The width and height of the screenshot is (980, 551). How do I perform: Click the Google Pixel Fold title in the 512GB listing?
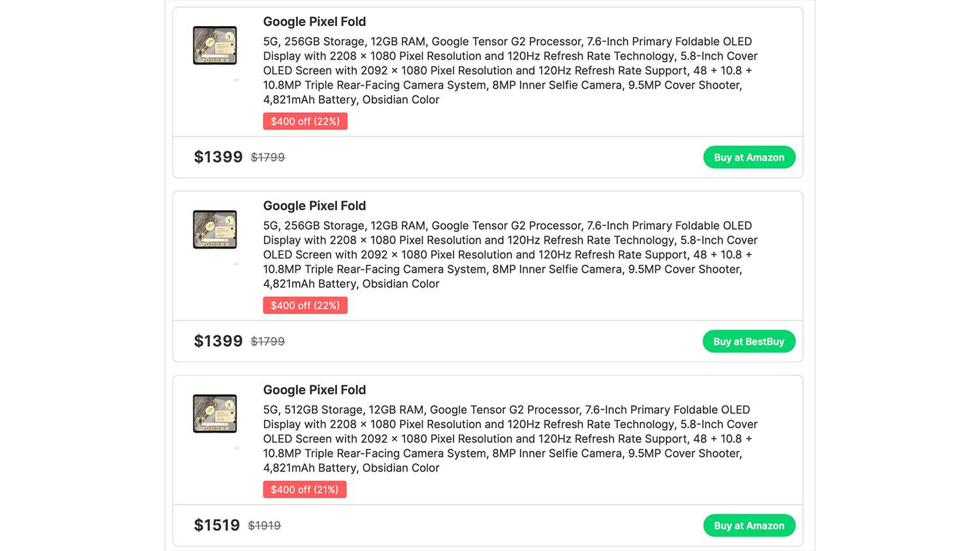[314, 390]
